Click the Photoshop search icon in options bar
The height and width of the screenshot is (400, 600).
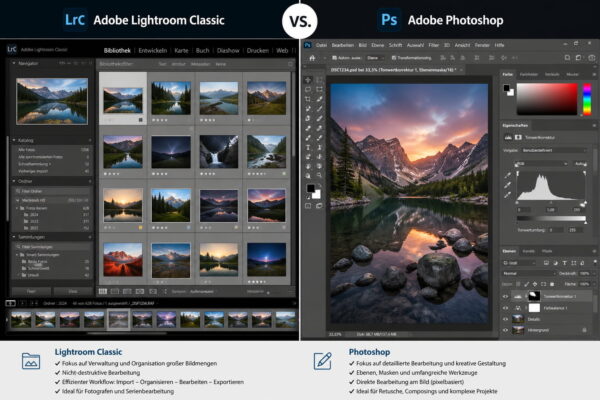coord(567,58)
